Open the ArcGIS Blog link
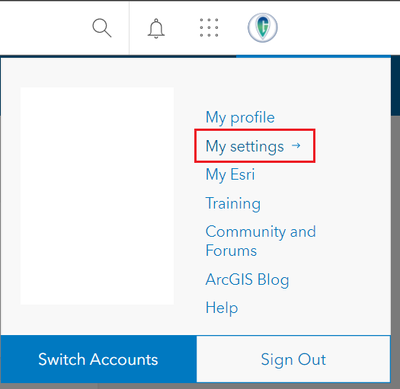Image resolution: width=400 pixels, height=389 pixels. click(247, 279)
